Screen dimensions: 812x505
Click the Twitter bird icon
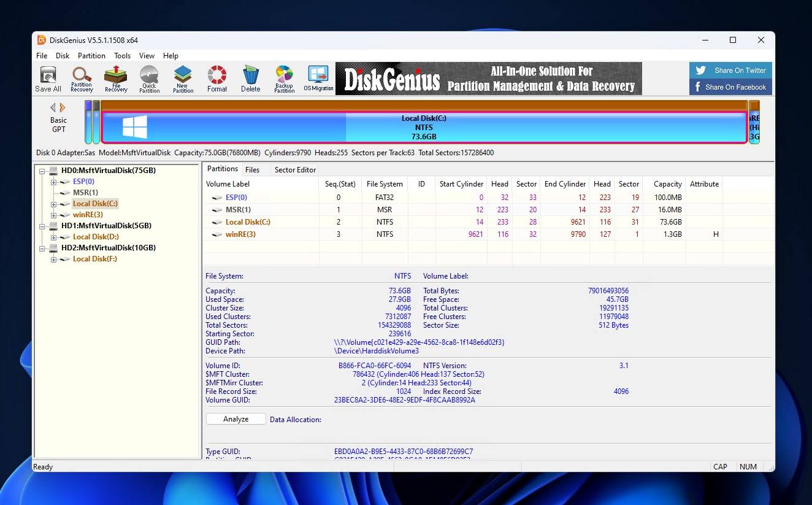point(701,70)
